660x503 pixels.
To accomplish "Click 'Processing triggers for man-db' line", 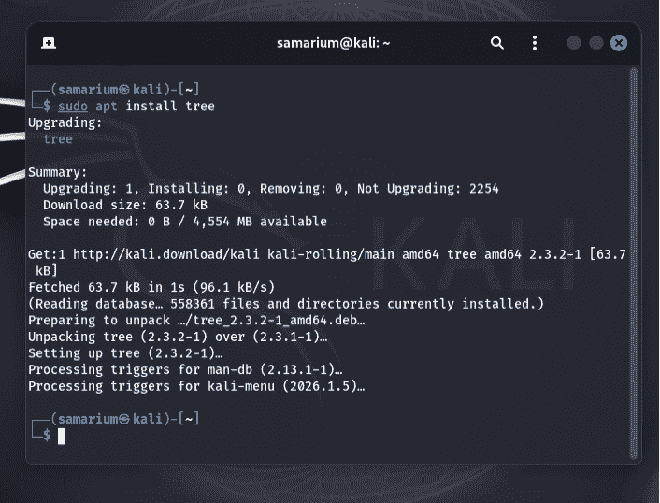I will 185,370.
